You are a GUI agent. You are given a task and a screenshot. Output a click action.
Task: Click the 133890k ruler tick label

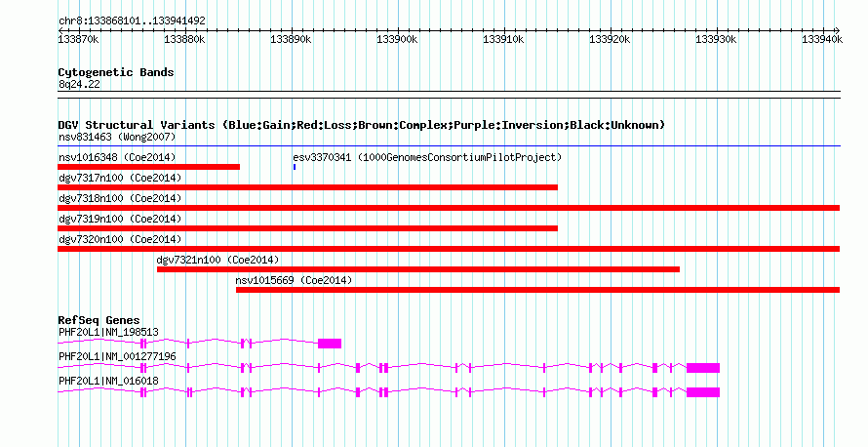(x=291, y=39)
